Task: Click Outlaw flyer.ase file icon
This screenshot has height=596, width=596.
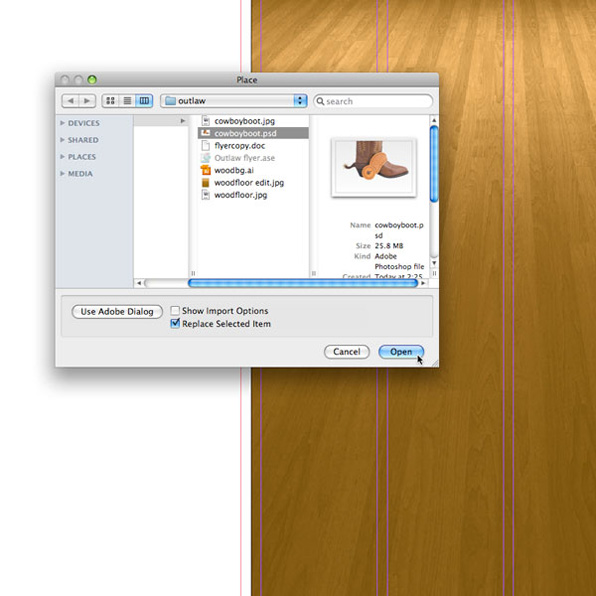Action: coord(205,158)
